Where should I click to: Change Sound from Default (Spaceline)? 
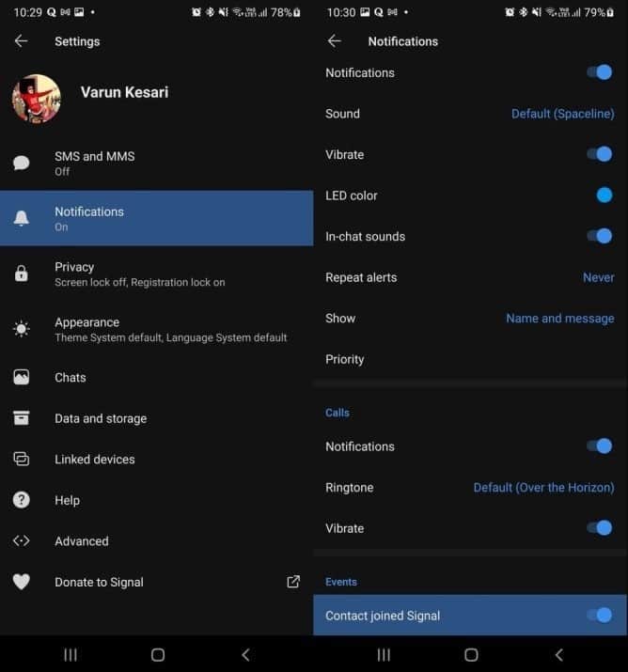562,114
